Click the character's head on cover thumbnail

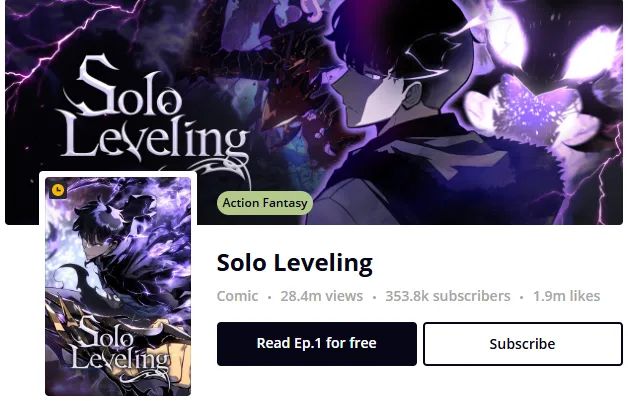pyautogui.click(x=105, y=215)
